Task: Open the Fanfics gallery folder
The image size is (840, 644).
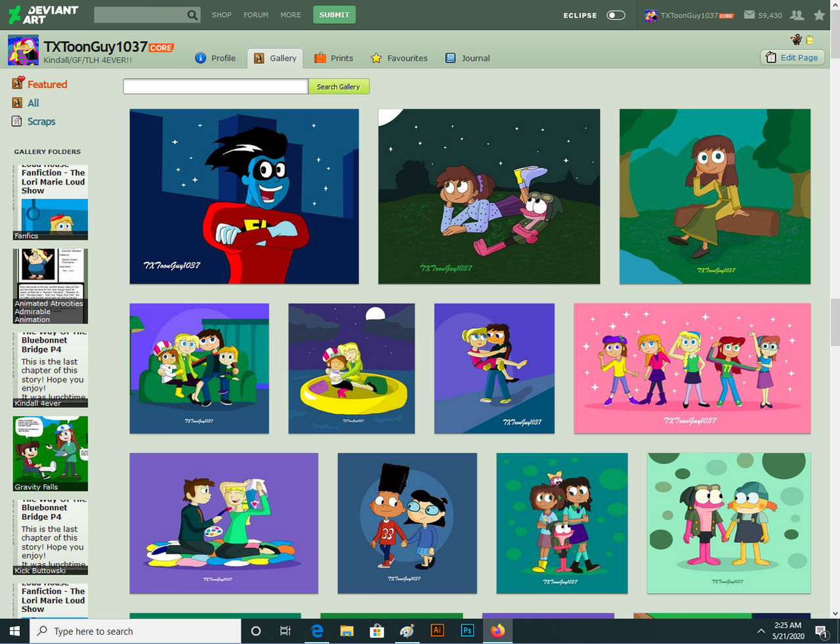Action: (x=51, y=203)
